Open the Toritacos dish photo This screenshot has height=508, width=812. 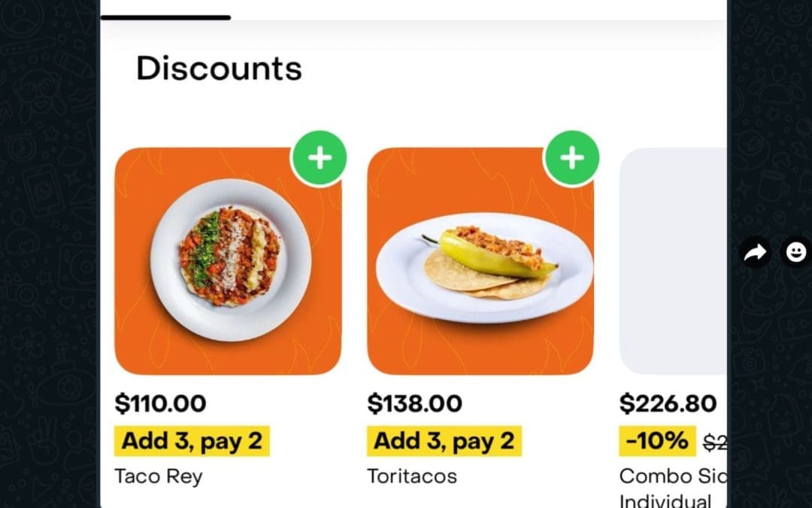tap(480, 261)
